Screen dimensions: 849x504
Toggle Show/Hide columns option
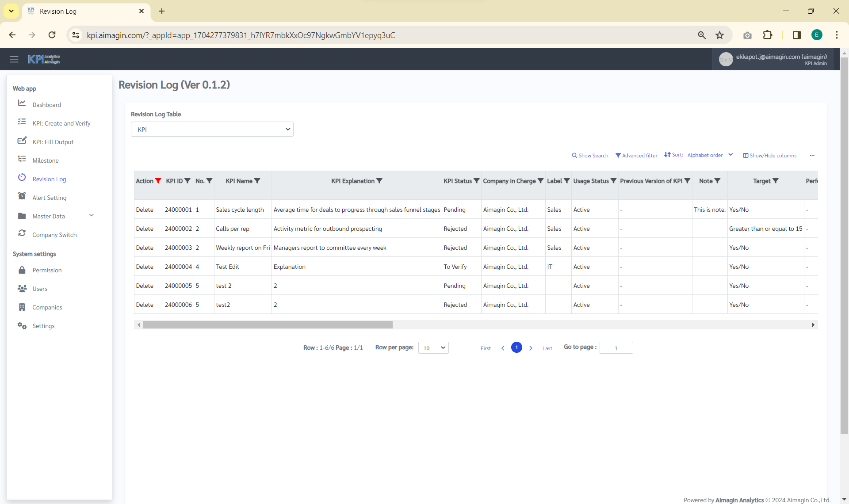769,156
